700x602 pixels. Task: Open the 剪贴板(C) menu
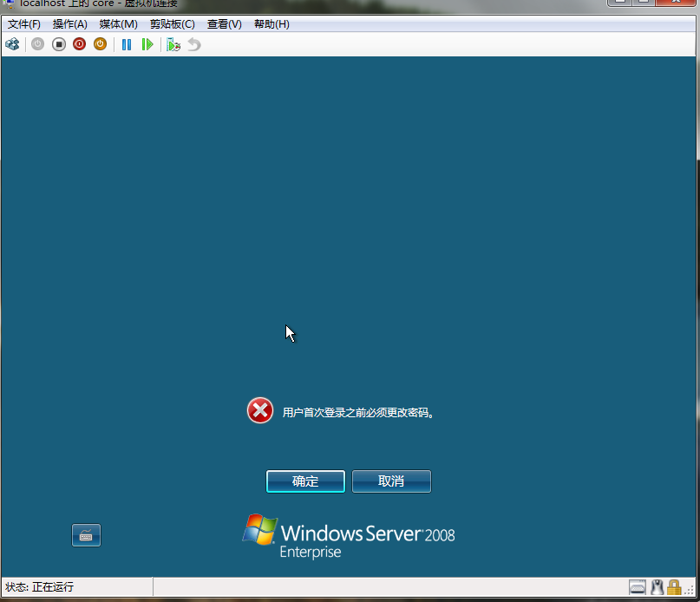(173, 24)
